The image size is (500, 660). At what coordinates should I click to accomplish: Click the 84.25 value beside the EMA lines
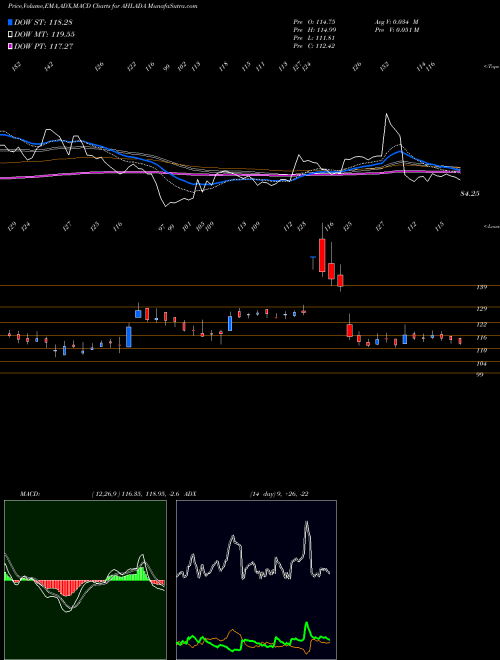[470, 194]
